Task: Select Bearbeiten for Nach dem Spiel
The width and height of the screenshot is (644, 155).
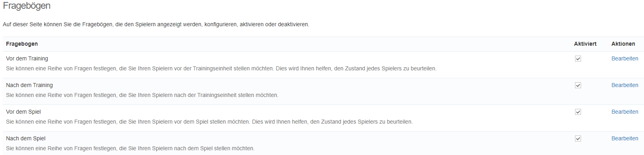Action: (625, 138)
